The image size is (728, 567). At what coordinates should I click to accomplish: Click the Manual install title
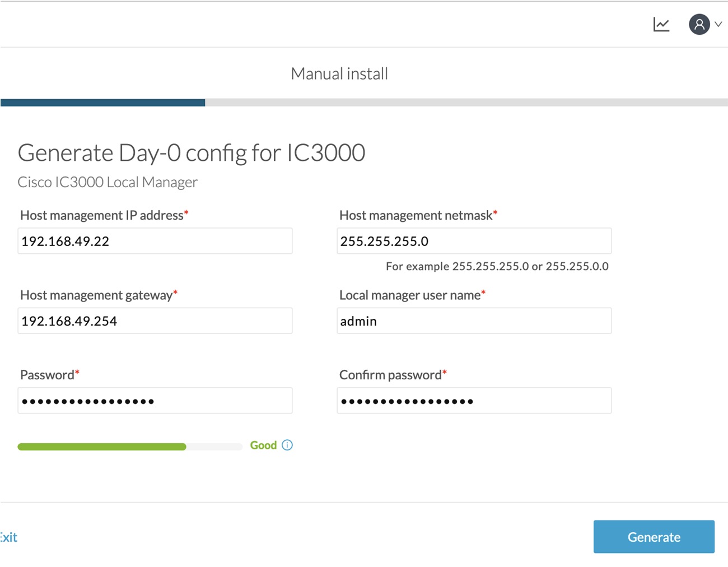(x=339, y=74)
